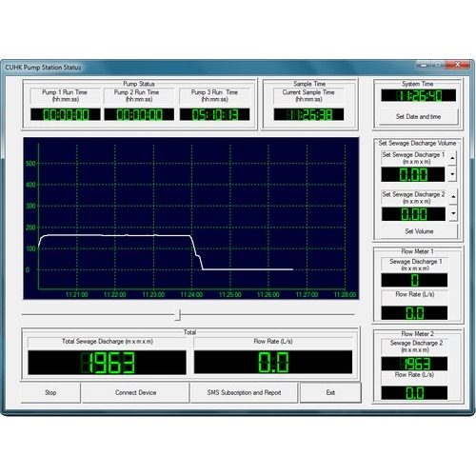476x476 pixels.
Task: Click the Total Sewage Discharge readout 1963
Action: pos(107,363)
